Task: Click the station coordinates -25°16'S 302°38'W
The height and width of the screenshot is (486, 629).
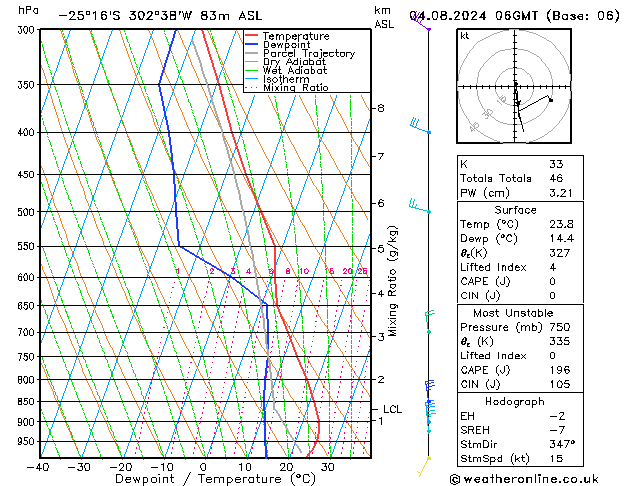Action: (x=125, y=16)
